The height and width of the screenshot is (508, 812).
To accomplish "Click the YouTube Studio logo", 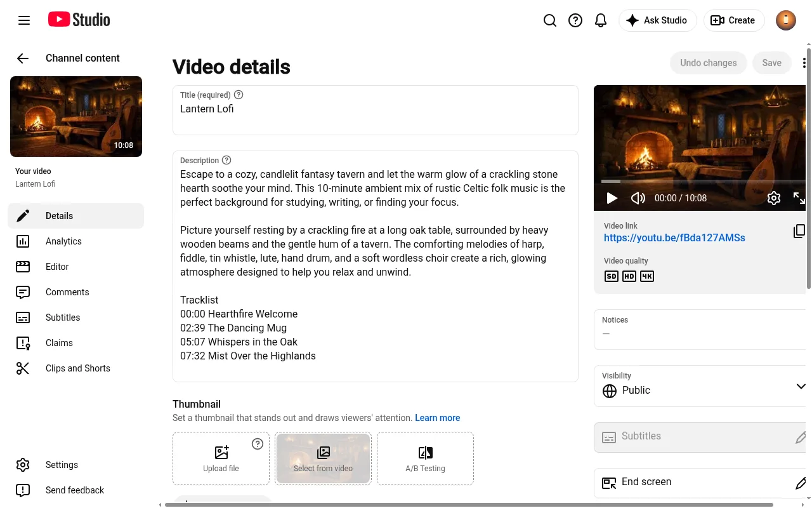I will [79, 20].
